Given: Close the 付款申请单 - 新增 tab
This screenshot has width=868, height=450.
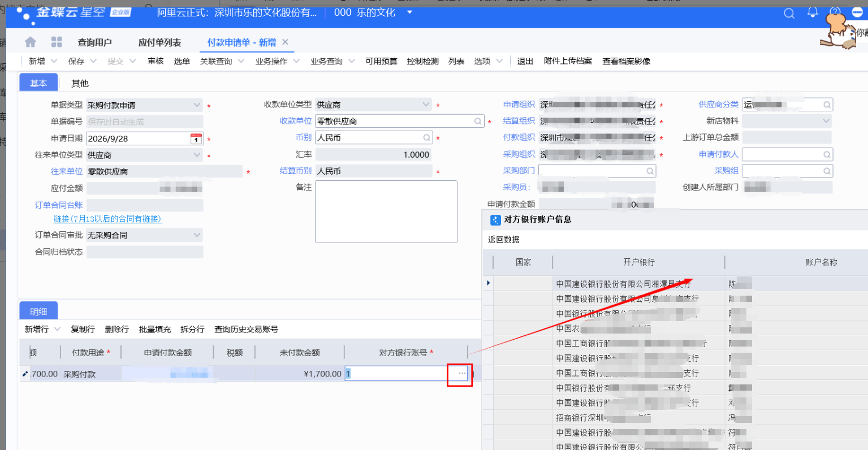Looking at the screenshot, I should 285,42.
